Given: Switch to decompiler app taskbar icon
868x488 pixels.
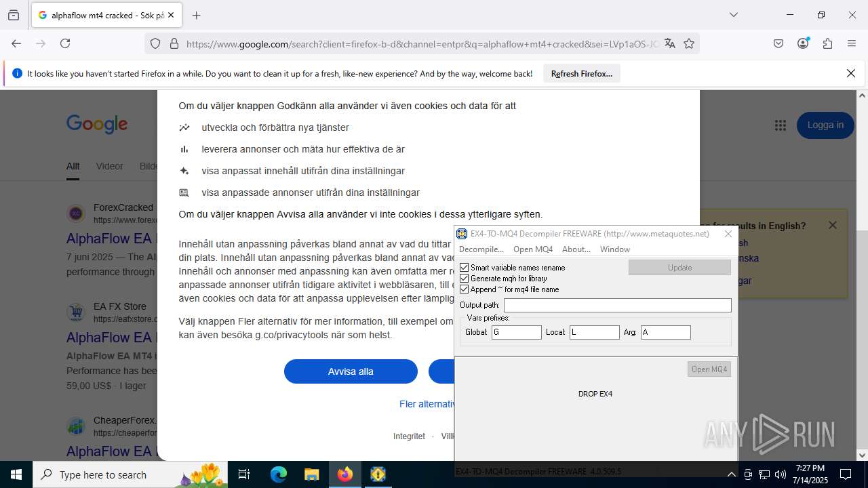Looking at the screenshot, I should (x=378, y=474).
